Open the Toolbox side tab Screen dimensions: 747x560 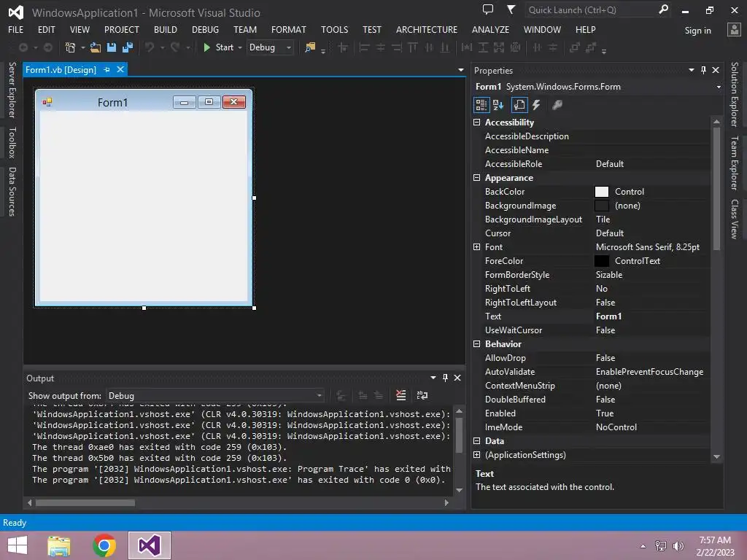click(x=12, y=142)
